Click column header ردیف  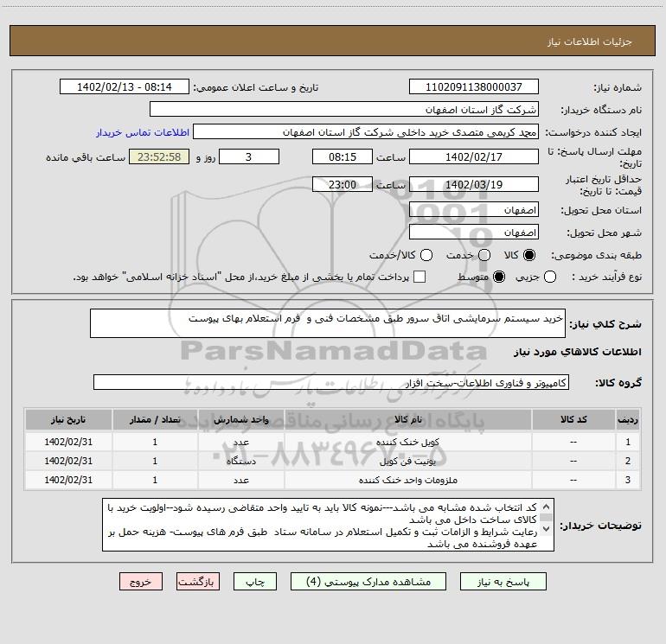[627, 419]
